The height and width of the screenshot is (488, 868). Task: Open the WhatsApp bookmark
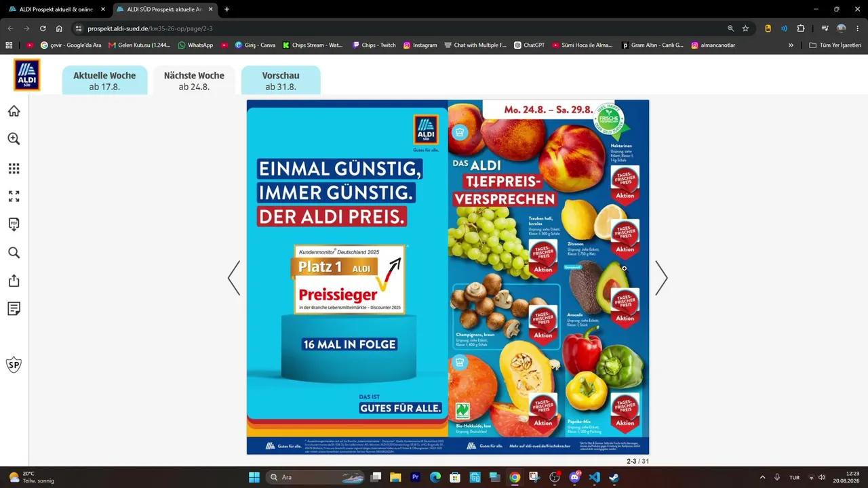tap(195, 45)
